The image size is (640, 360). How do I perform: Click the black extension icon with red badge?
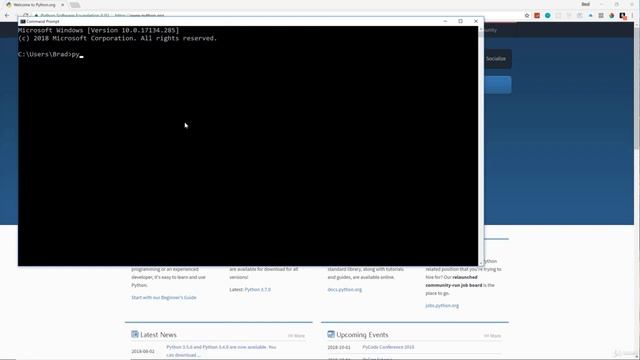tap(622, 16)
